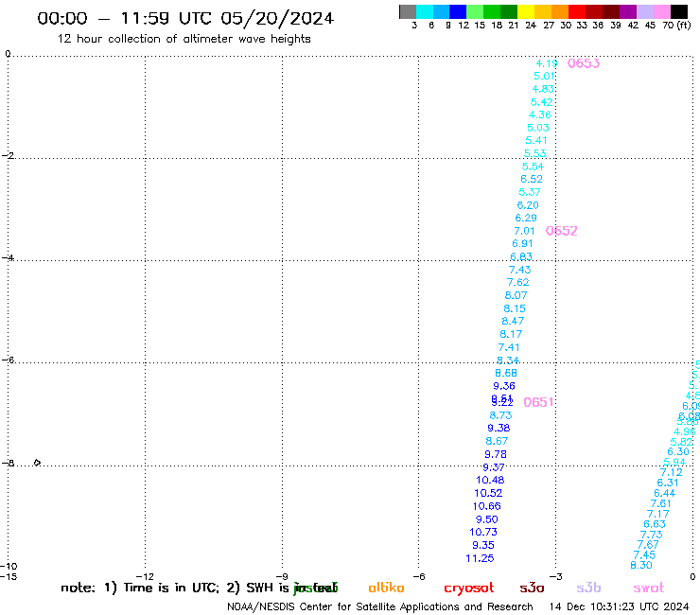Viewport: 700px width, 615px height.
Task: Click the '8.07' wave height value
Action: (x=516, y=295)
